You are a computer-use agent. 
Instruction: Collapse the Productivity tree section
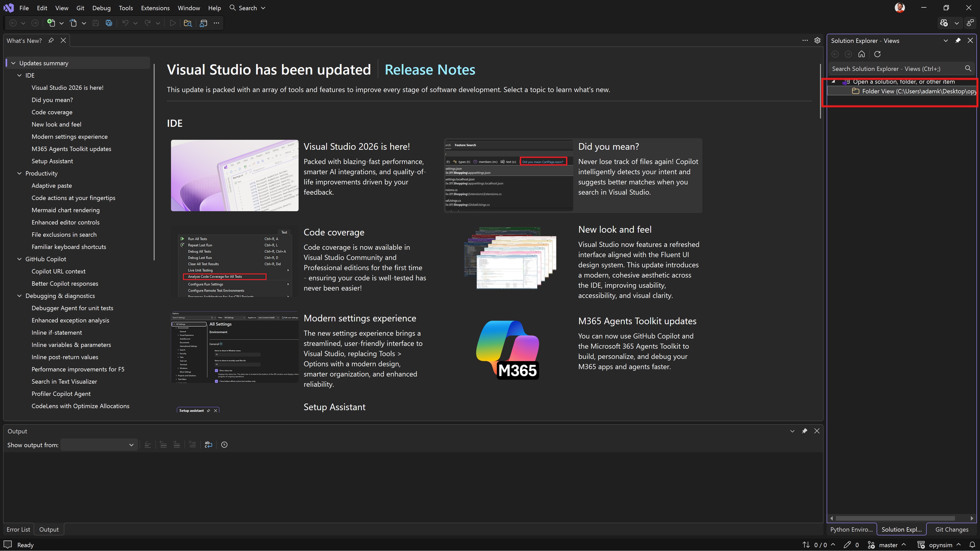(x=19, y=173)
